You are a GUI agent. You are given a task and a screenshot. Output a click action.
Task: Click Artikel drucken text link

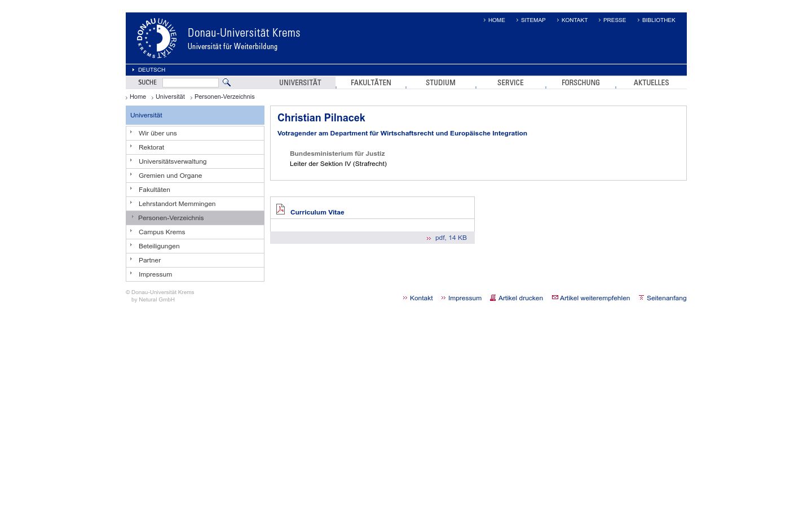point(520,298)
